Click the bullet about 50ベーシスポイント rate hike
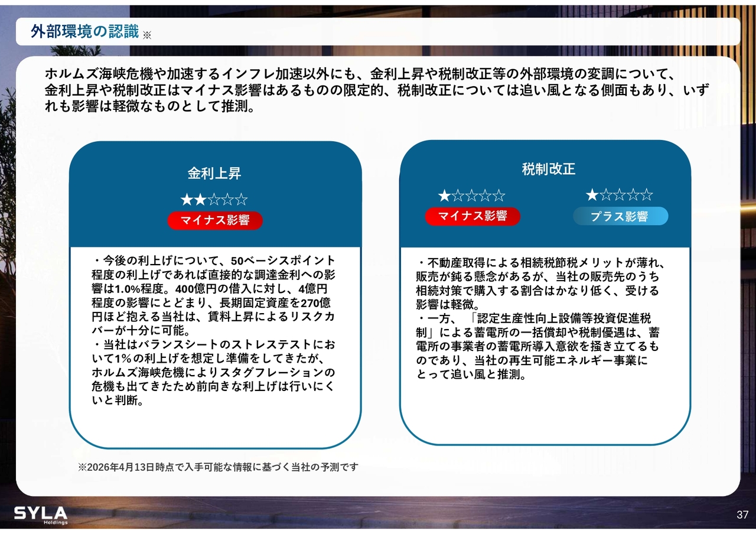 coord(214,295)
